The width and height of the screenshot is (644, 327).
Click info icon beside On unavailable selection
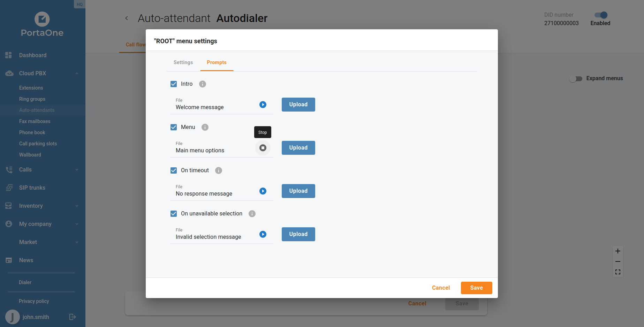click(x=252, y=214)
